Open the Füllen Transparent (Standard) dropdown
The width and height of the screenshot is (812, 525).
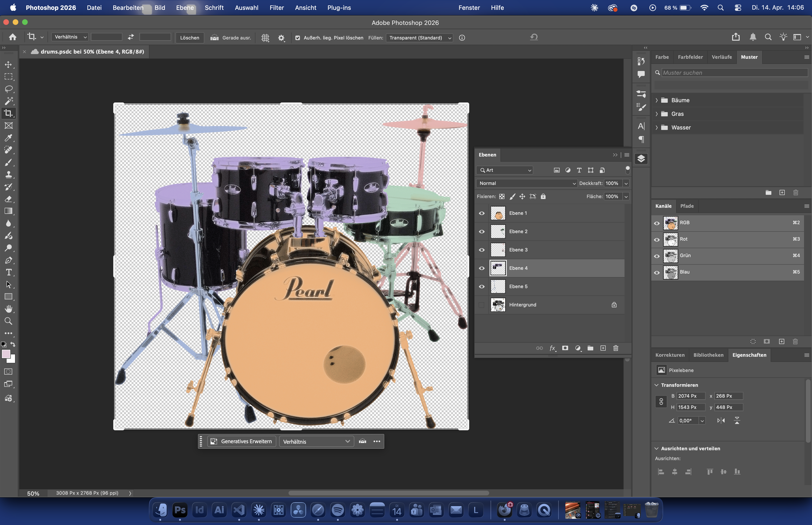(419, 38)
